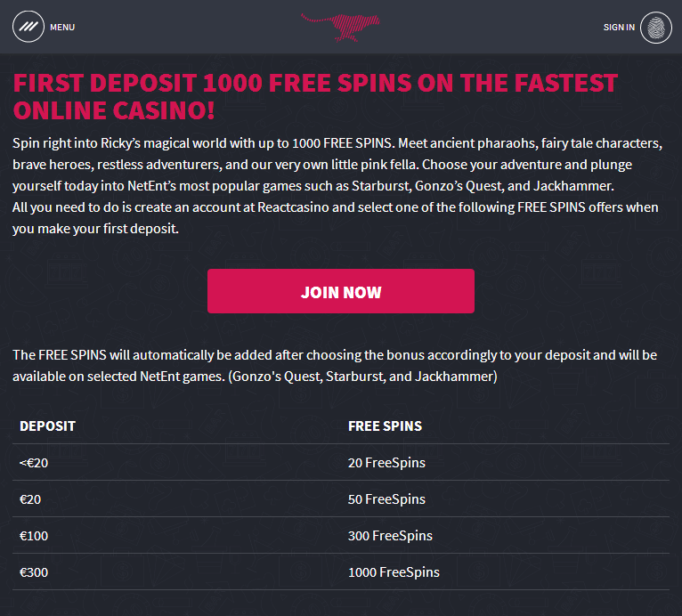Click the 1000 FreeSpins table cell
Image resolution: width=682 pixels, height=616 pixels.
394,572
